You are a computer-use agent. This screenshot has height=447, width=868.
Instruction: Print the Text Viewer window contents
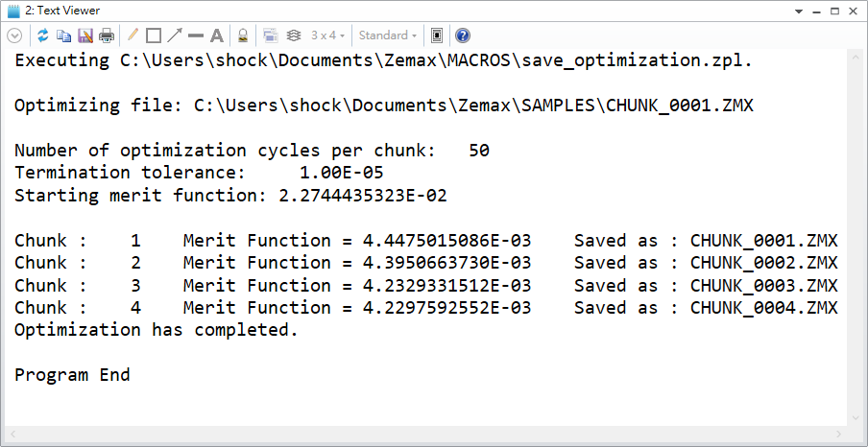(x=107, y=35)
